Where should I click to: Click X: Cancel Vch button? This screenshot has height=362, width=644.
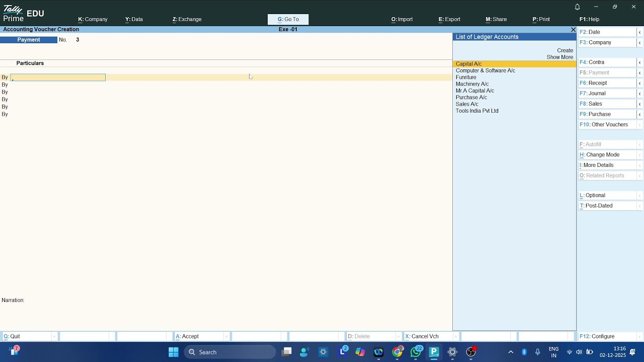click(x=431, y=336)
